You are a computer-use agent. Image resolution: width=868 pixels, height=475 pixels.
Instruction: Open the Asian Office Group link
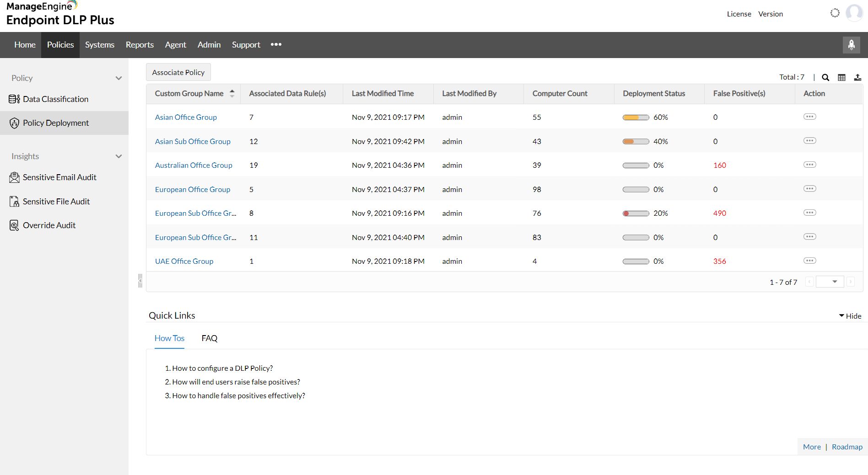tap(186, 117)
